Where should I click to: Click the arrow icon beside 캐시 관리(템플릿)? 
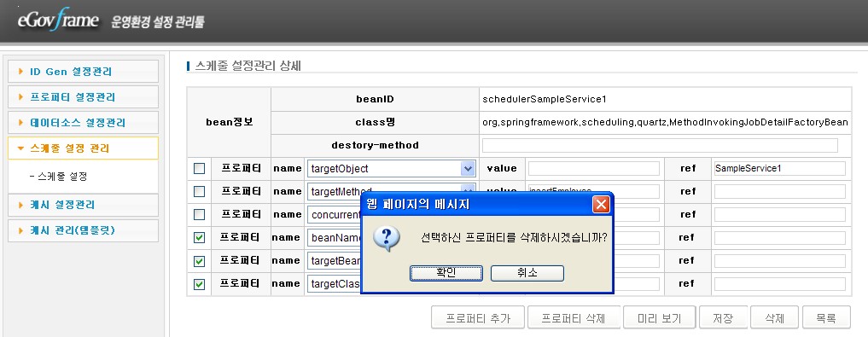coord(21,230)
